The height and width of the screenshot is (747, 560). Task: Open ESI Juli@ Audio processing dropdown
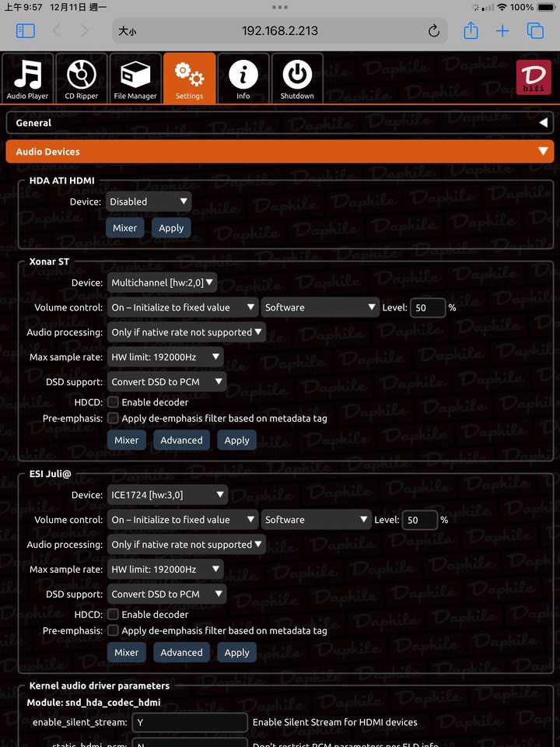(x=186, y=545)
